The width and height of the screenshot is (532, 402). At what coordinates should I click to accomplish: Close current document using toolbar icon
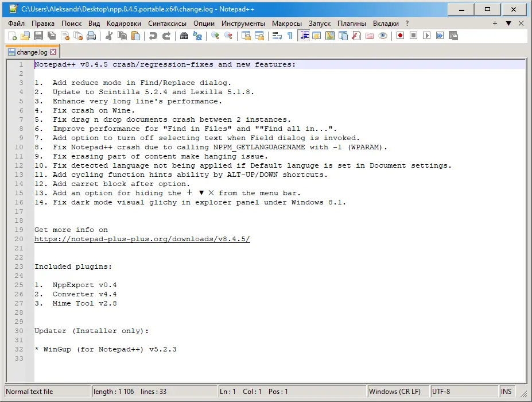point(65,36)
